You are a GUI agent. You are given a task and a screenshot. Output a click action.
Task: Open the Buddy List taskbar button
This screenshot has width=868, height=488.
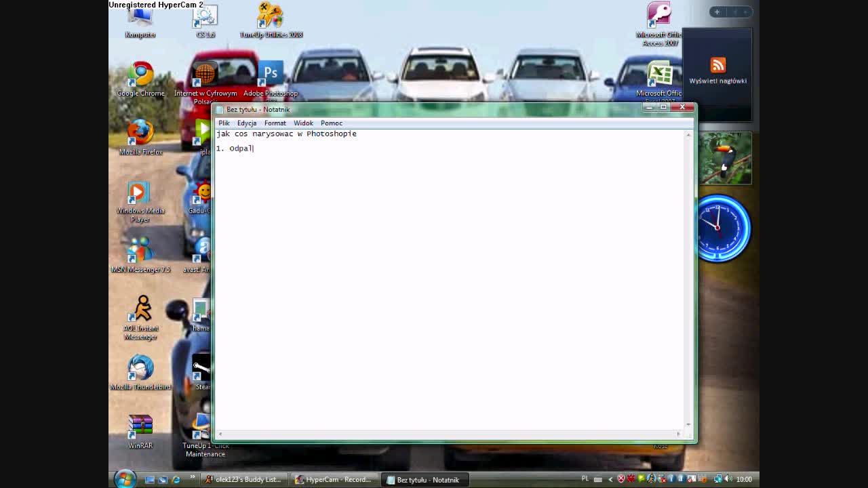point(243,479)
